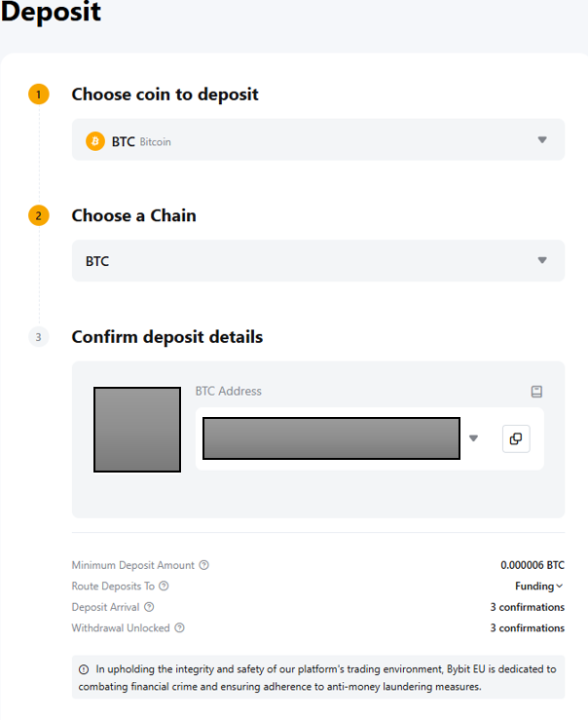Screen dimensions: 588x720
Task: Click the BTC chain name text
Action: (97, 261)
